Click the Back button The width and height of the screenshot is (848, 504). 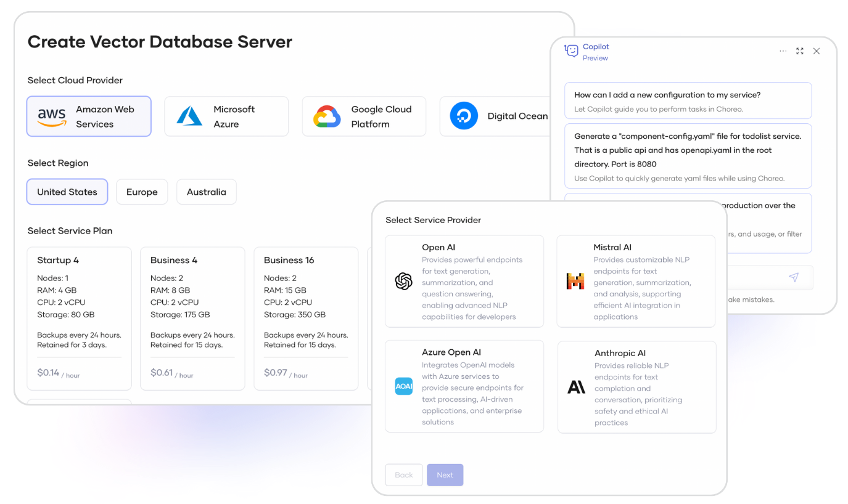[404, 475]
